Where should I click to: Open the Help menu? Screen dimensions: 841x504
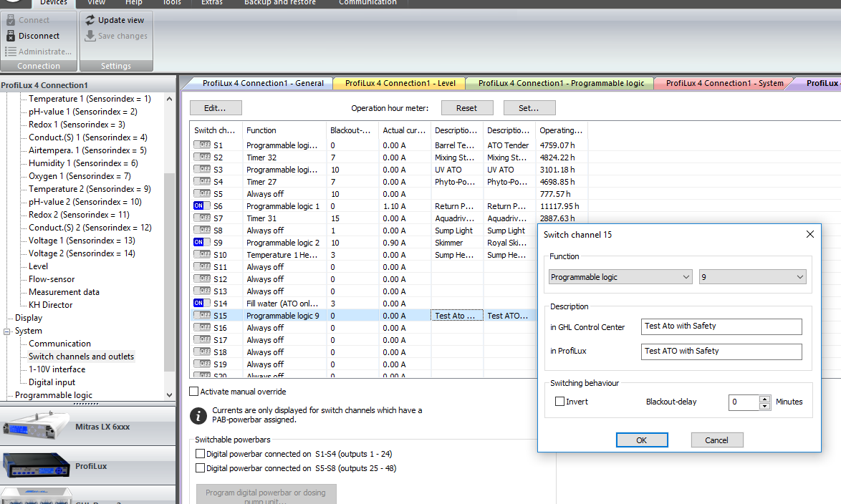134,3
